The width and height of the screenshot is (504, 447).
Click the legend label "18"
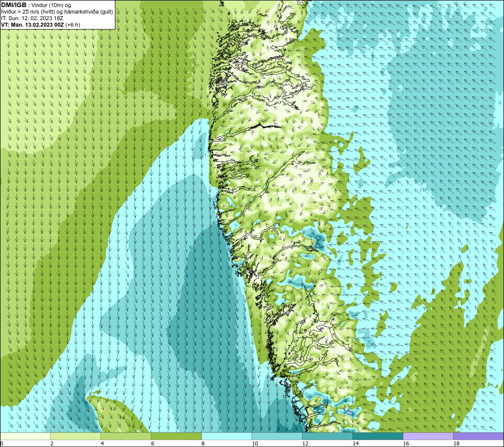[x=456, y=444]
